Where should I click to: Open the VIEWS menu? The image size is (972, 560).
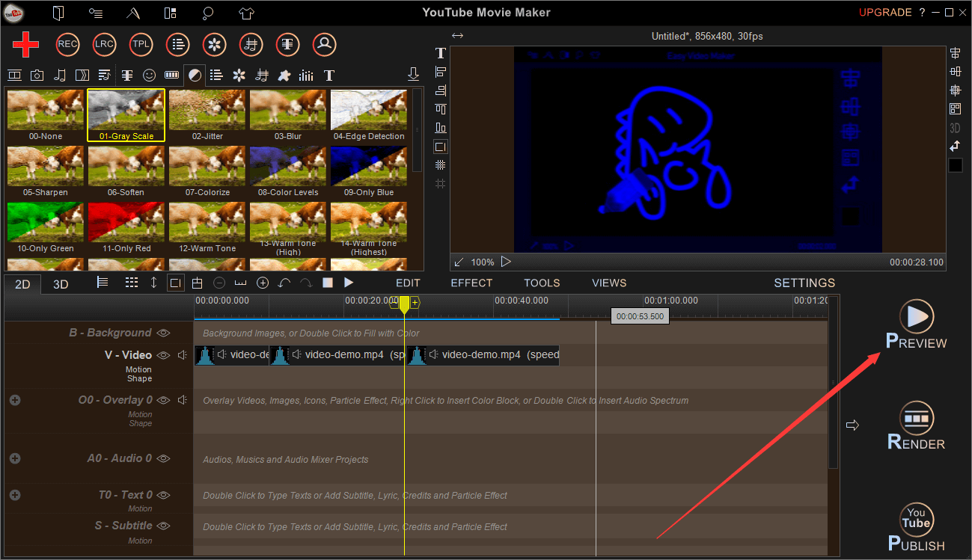point(609,283)
